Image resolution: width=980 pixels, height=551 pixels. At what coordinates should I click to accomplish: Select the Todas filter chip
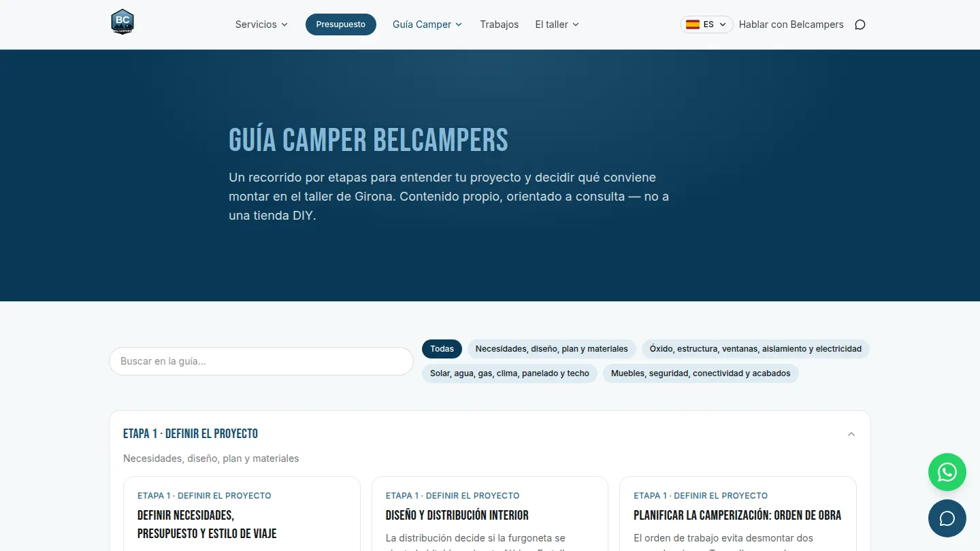click(442, 349)
